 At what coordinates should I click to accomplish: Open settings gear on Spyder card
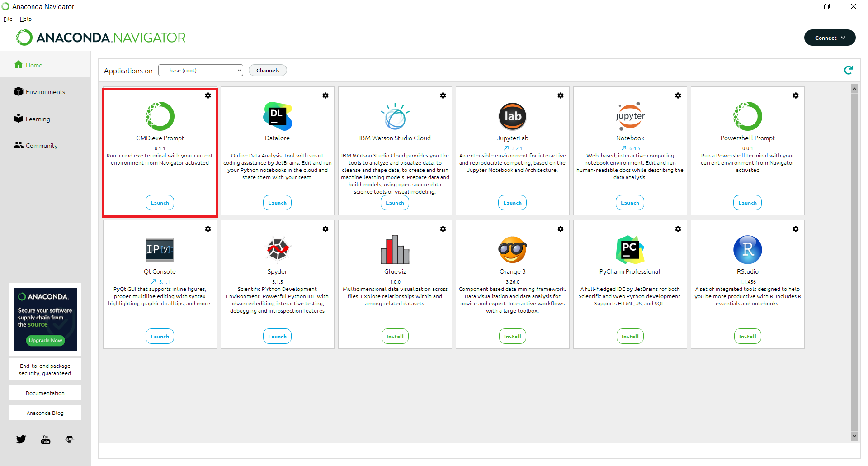(x=325, y=229)
